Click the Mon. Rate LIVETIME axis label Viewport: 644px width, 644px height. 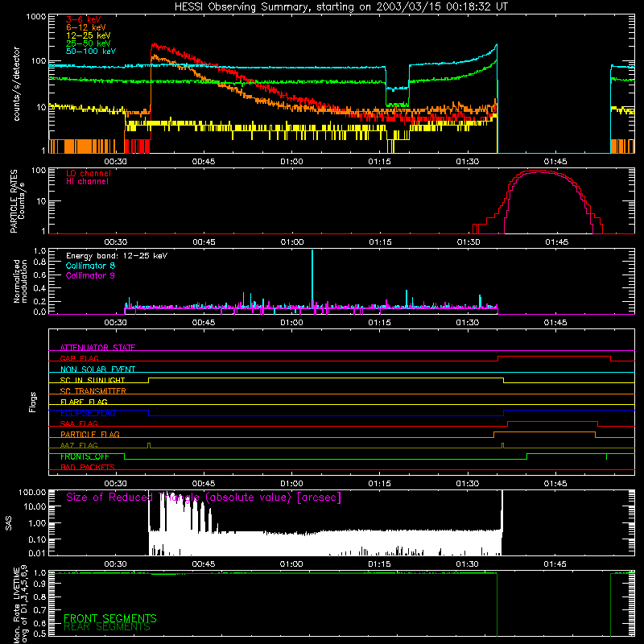(x=20, y=605)
